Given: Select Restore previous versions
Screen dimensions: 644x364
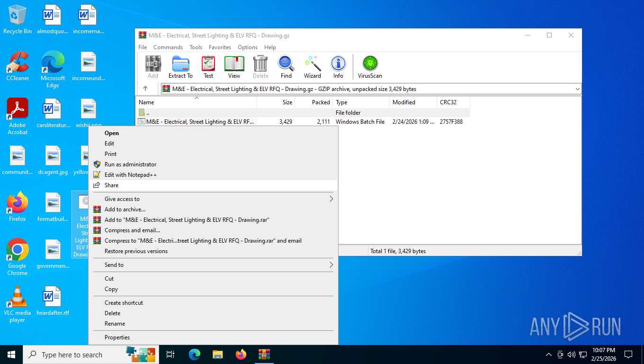Looking at the screenshot, I should 213,251.
